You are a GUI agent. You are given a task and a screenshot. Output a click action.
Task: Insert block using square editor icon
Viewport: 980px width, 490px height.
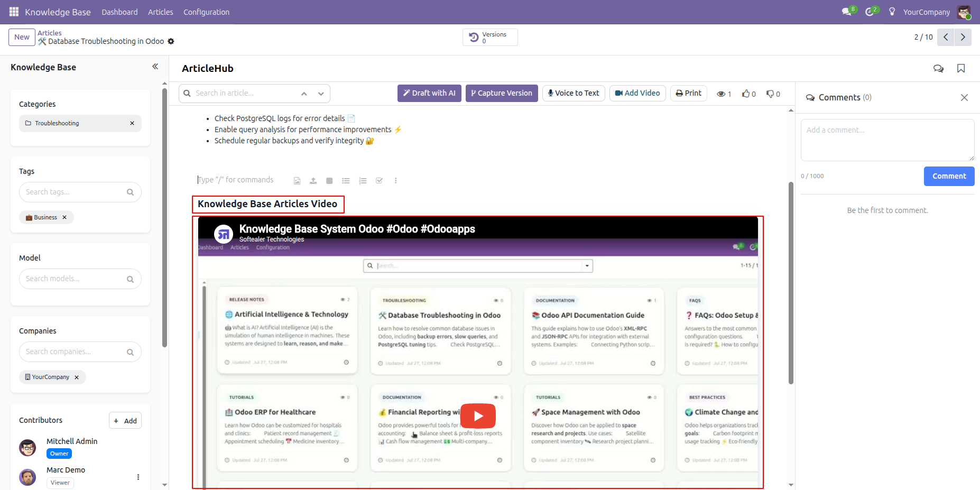coord(329,181)
